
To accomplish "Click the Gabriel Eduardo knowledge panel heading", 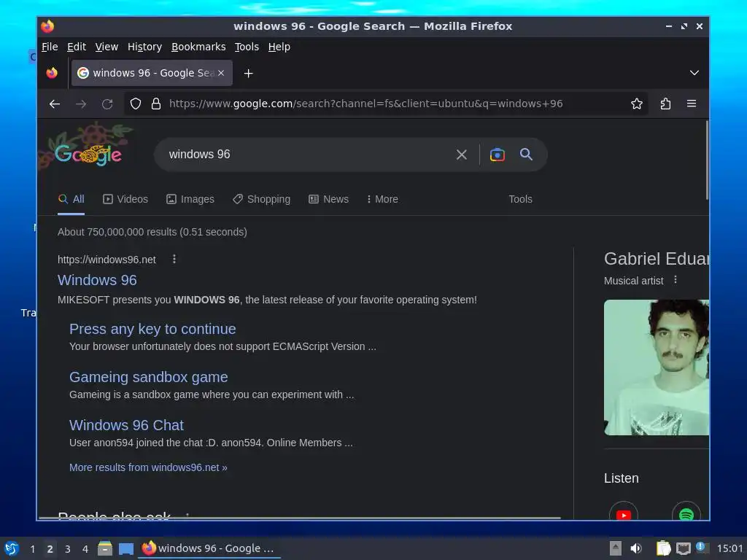I will [x=657, y=259].
